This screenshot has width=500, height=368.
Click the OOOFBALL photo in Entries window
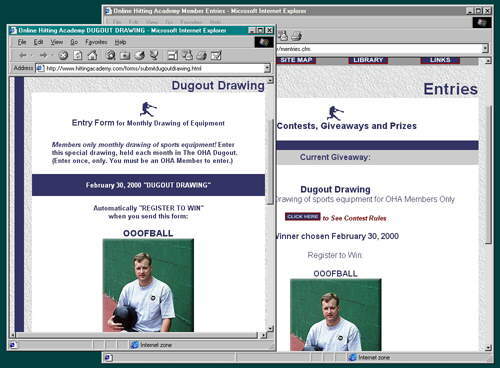(x=336, y=315)
